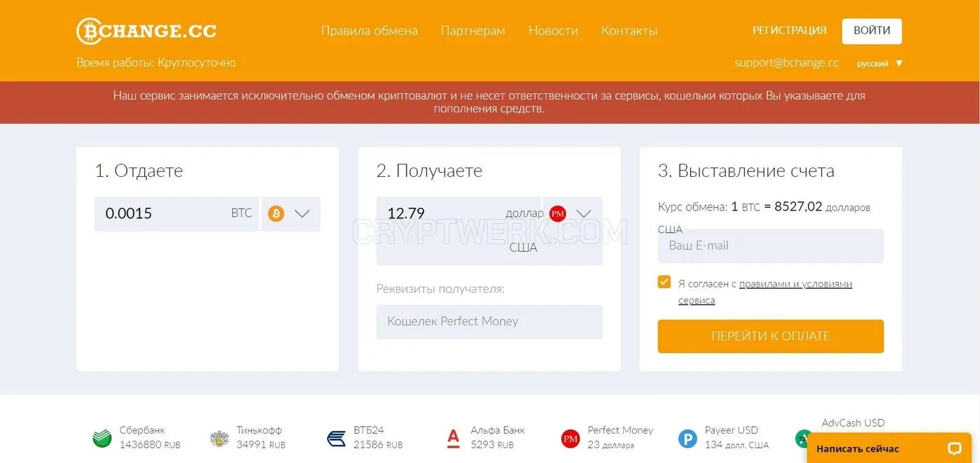Click the 3. Выставление счета heading

pyautogui.click(x=746, y=171)
